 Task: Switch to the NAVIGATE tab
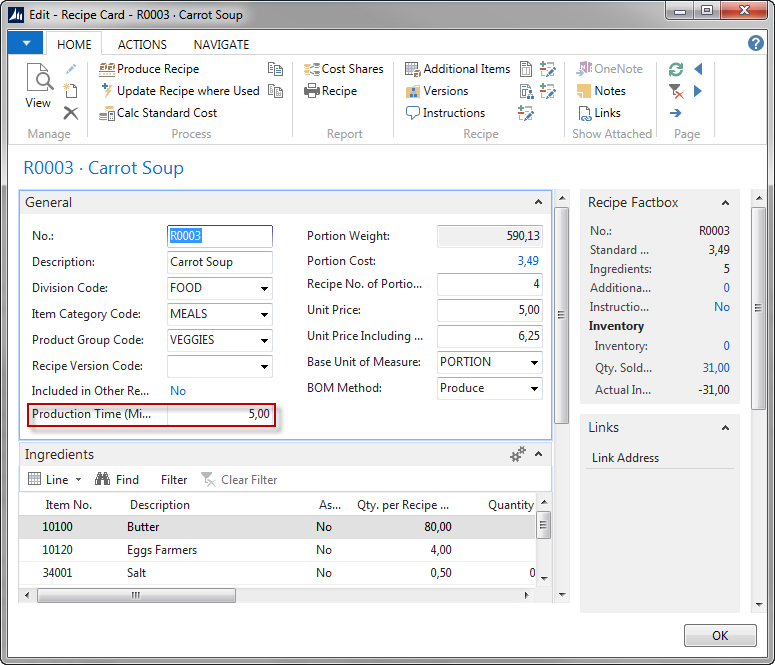[x=221, y=45]
